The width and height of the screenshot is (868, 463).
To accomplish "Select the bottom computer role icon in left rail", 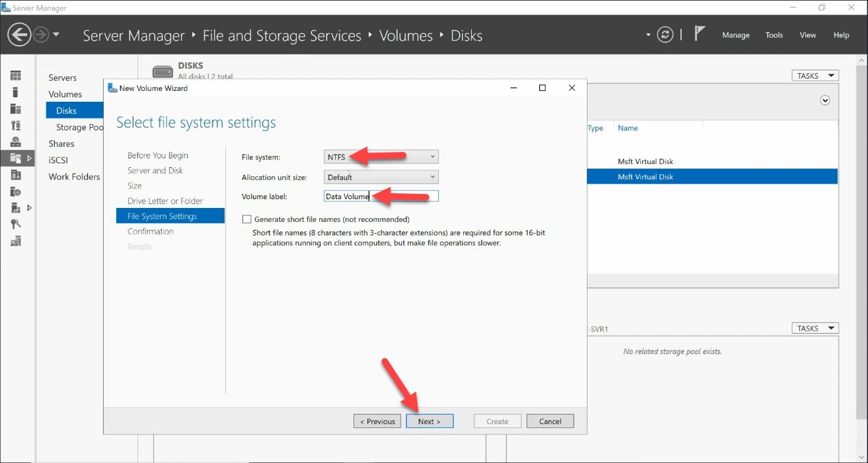I will tap(16, 241).
